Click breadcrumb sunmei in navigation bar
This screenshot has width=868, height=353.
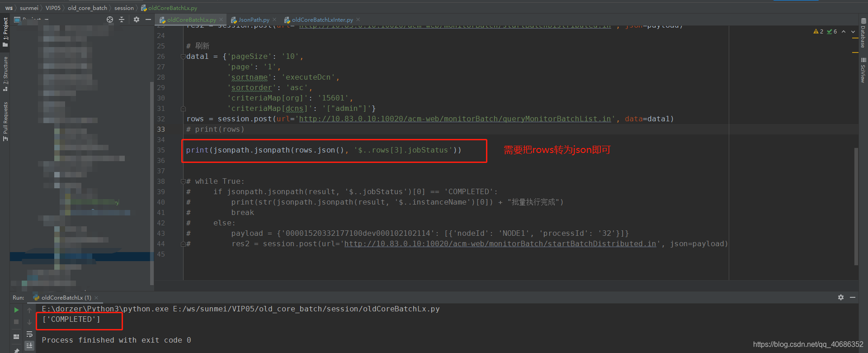[29, 8]
